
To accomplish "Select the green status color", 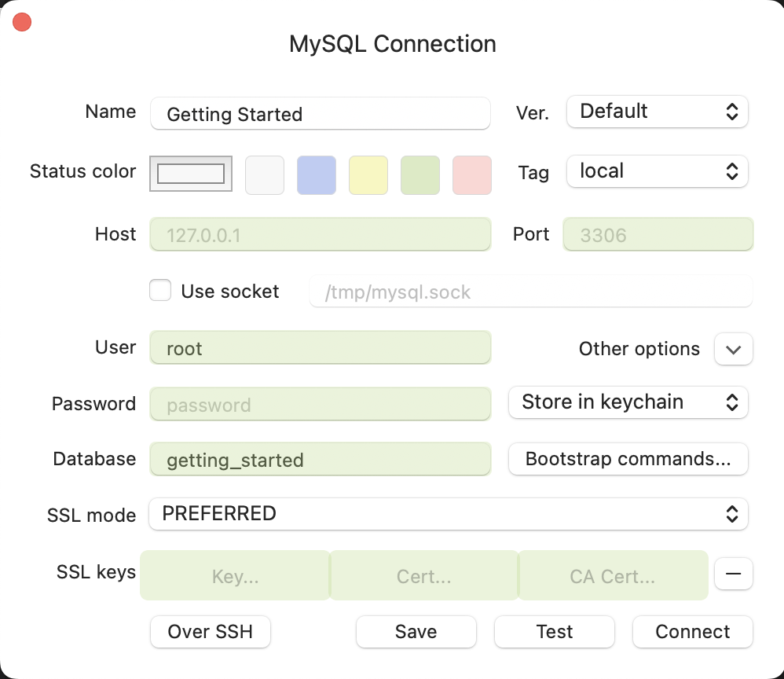I will coord(420,174).
